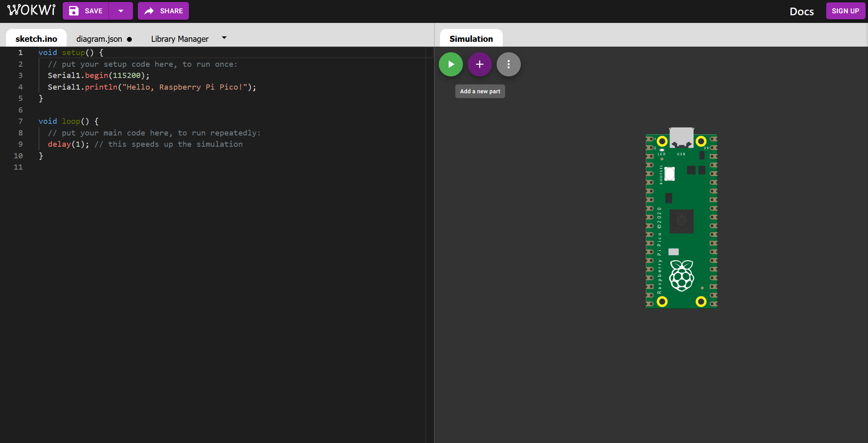Click the SIGN UP button
Viewport: 868px width, 443px height.
(845, 11)
